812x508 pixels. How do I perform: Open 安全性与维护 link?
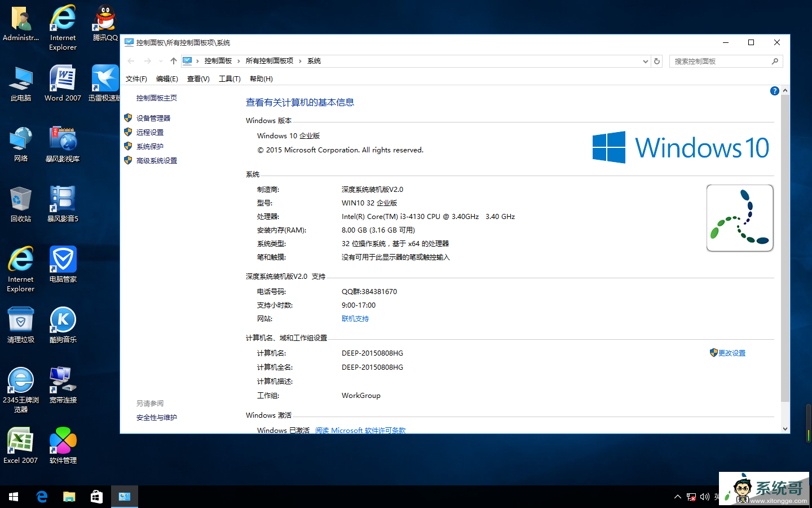pyautogui.click(x=156, y=418)
